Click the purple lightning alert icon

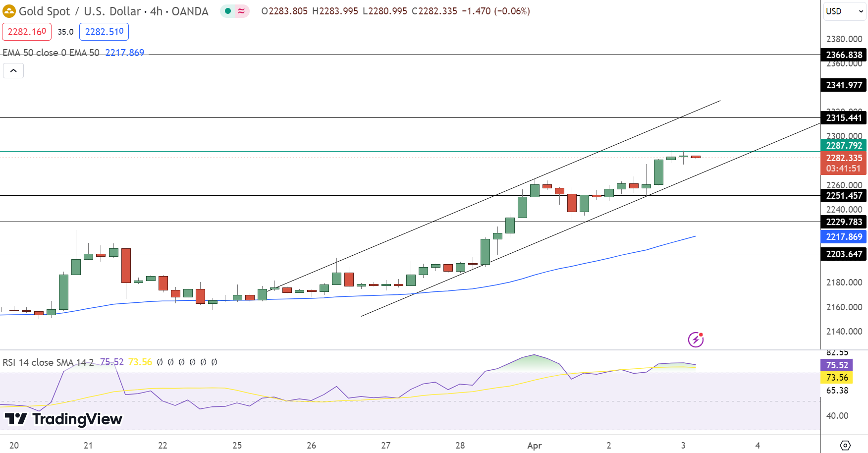696,340
